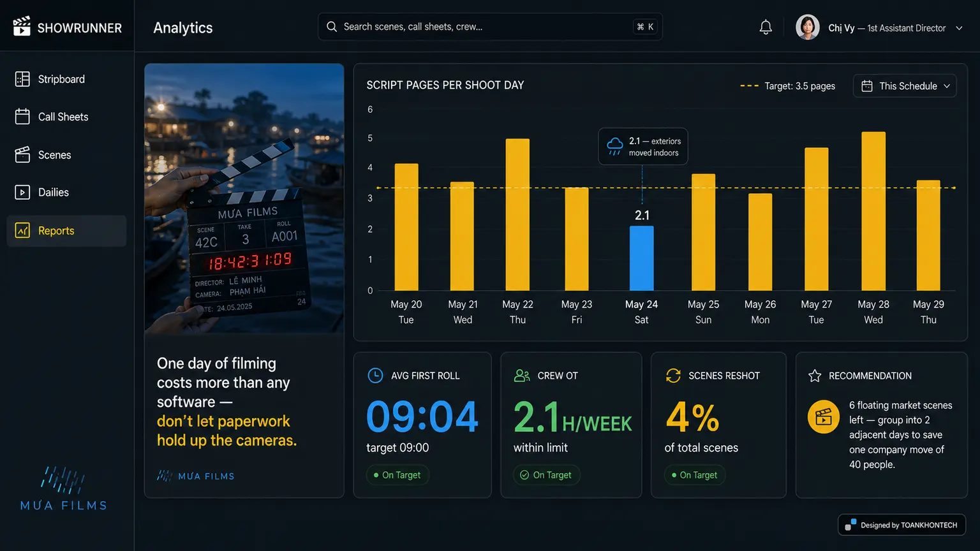
Task: Click the crew icon beside Crew OT
Action: coord(522,376)
